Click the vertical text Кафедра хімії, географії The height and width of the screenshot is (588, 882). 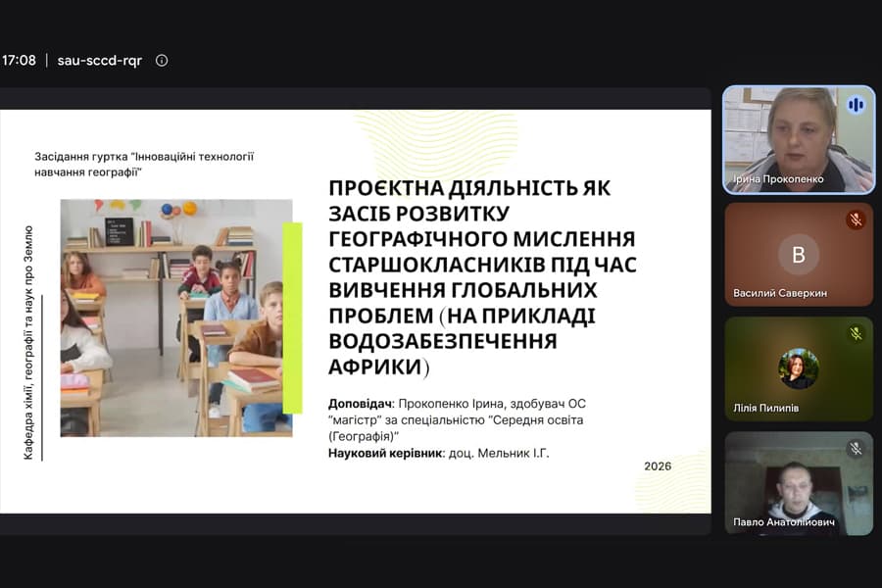[28, 343]
